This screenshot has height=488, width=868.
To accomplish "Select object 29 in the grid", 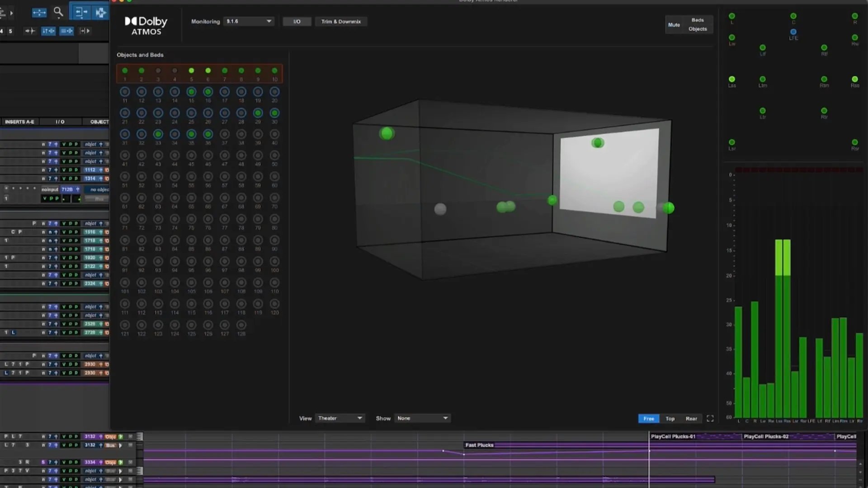I will 258,113.
